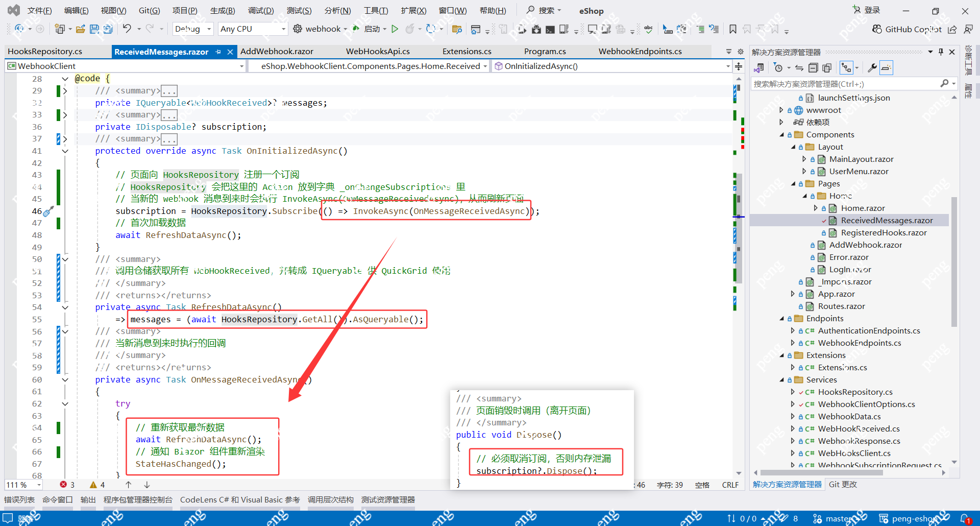
Task: Click the Save All toolbar icon
Action: (108, 29)
